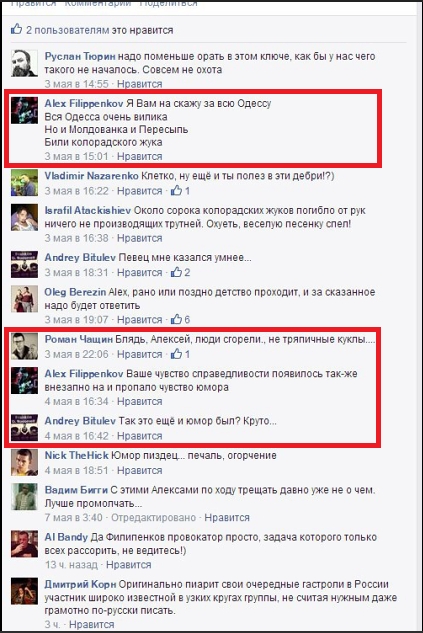Click like-count thumb on Vladimir Nazarenko's comment
423x633 pixels.
tap(176, 191)
